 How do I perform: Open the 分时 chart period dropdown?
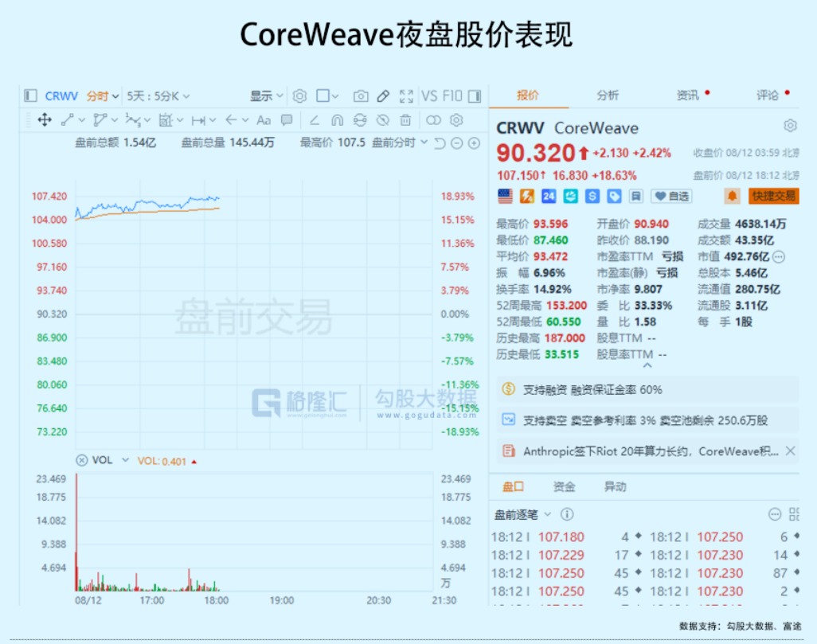(x=103, y=96)
